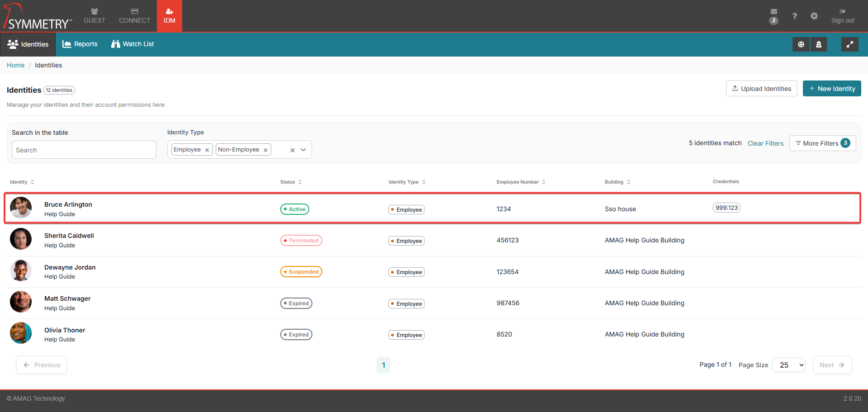Expand the Identity Type dropdown
868x412 pixels.
point(303,150)
